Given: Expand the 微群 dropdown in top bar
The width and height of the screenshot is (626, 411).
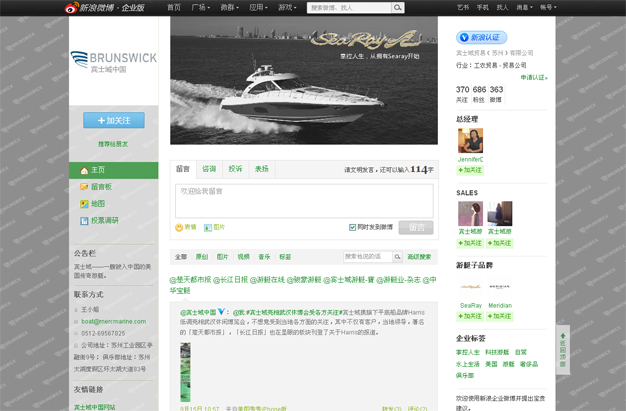Looking at the screenshot, I should point(230,7).
